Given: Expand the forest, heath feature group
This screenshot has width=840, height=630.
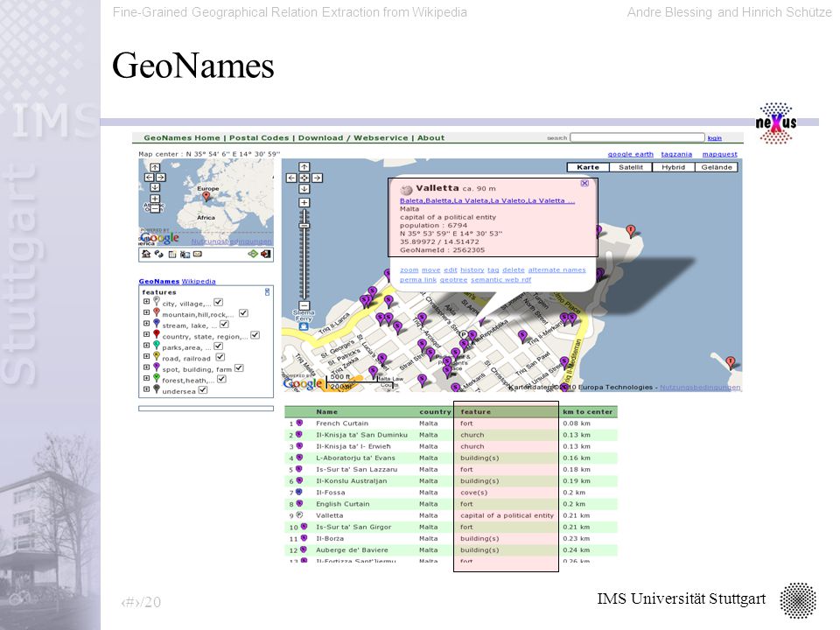Looking at the screenshot, I should click(146, 378).
